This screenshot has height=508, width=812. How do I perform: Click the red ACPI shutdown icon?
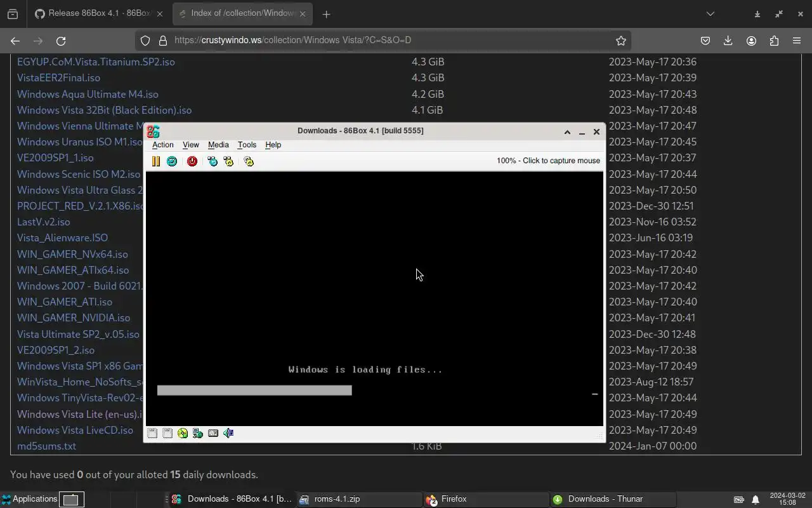[x=192, y=161]
